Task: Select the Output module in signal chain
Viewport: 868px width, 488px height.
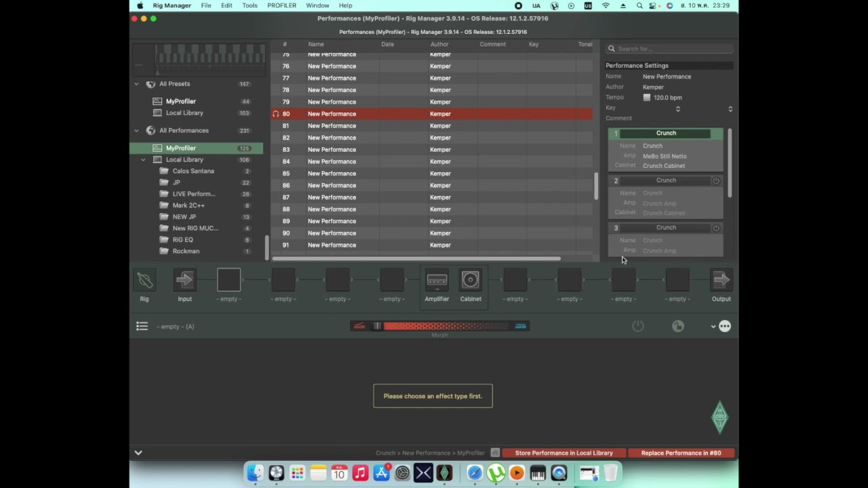Action: point(721,280)
